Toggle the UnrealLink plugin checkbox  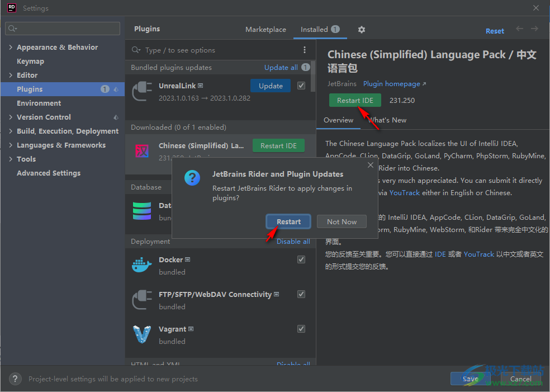pyautogui.click(x=301, y=86)
